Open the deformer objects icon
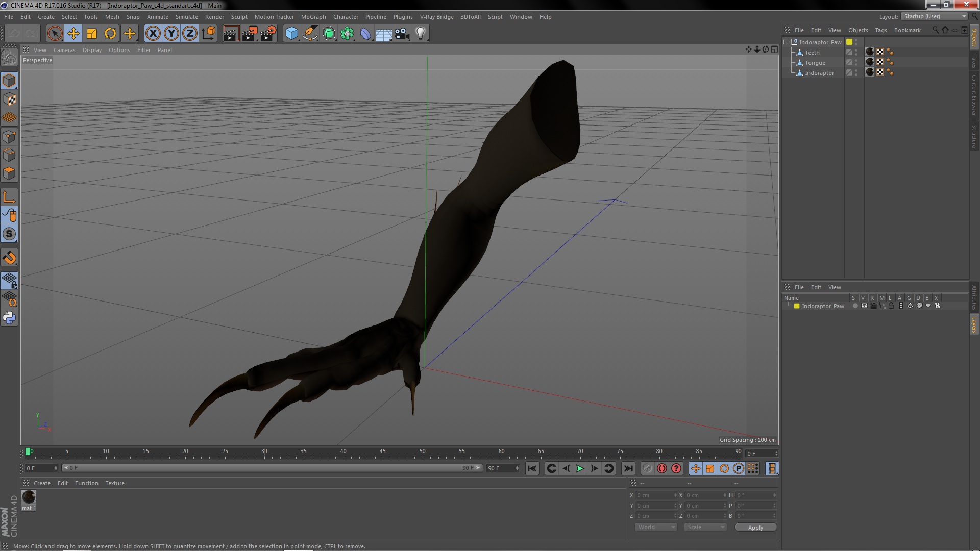Screen dimensions: 980x551 click(x=365, y=34)
